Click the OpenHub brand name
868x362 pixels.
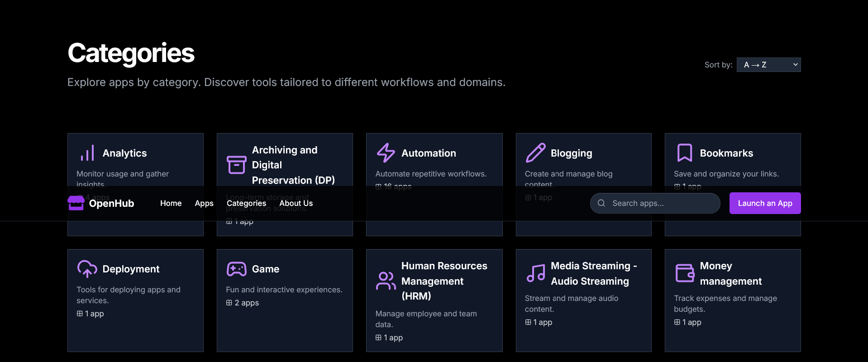111,203
